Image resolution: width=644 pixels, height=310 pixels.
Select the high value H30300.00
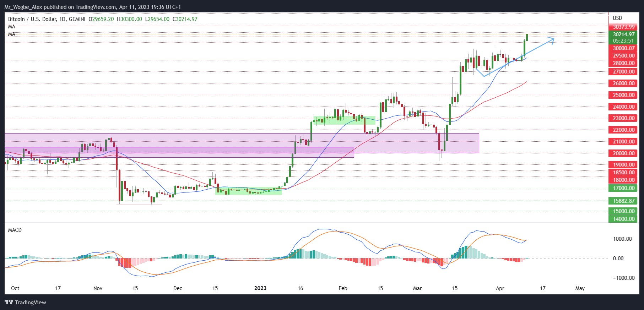[129, 19]
